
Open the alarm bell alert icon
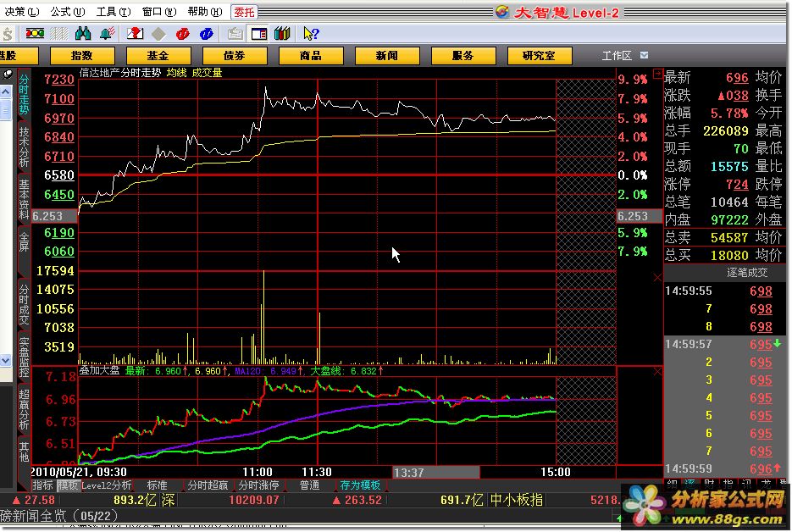point(107,34)
